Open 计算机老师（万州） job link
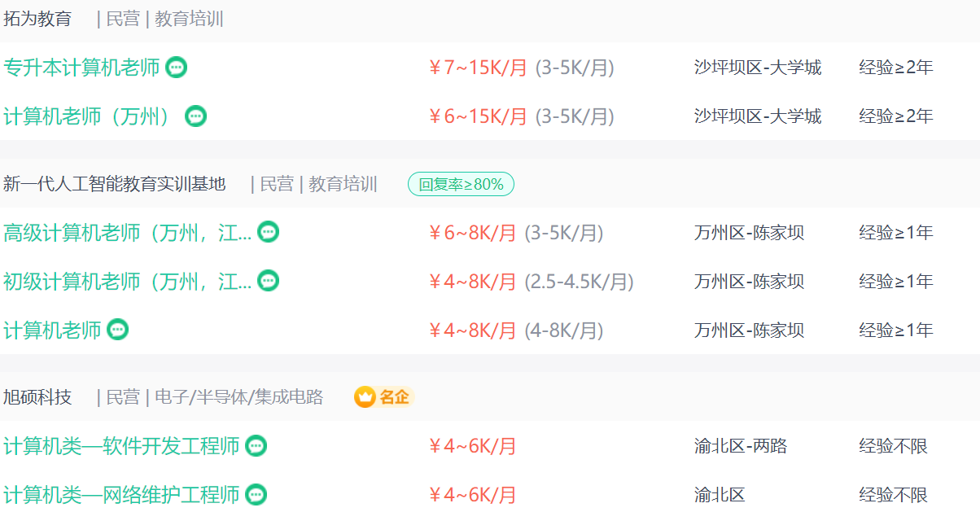Viewport: 980px width, 512px height. coord(91,116)
